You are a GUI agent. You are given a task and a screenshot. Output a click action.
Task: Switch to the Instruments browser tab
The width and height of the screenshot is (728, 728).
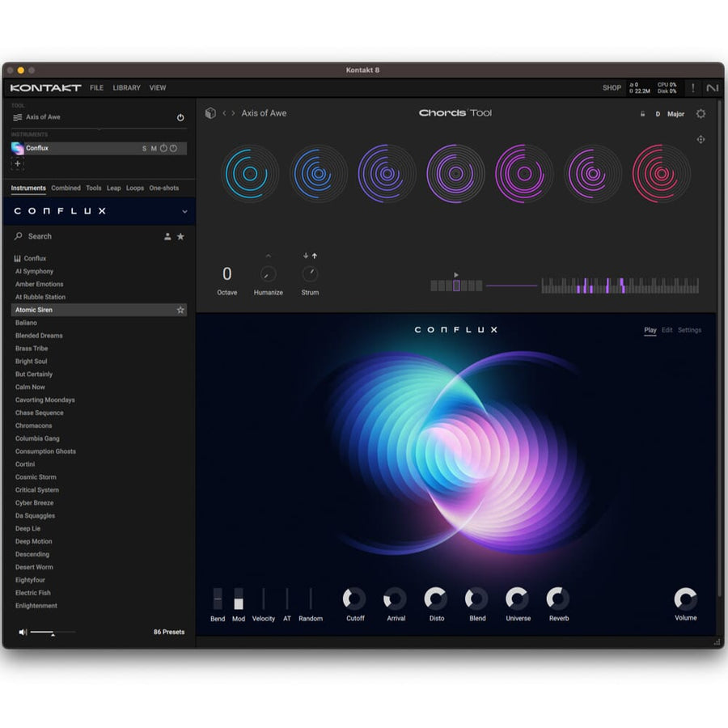28,188
